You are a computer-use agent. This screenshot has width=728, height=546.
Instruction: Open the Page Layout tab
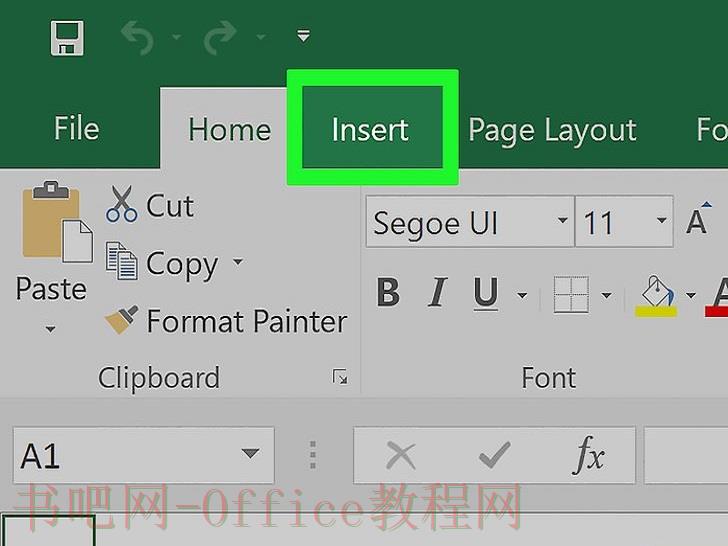(x=552, y=130)
